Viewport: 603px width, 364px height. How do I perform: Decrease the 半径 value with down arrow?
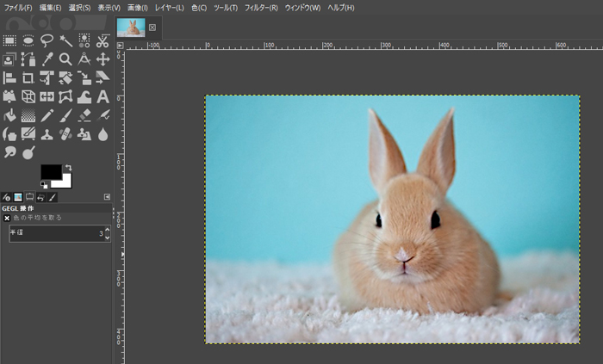coord(107,238)
